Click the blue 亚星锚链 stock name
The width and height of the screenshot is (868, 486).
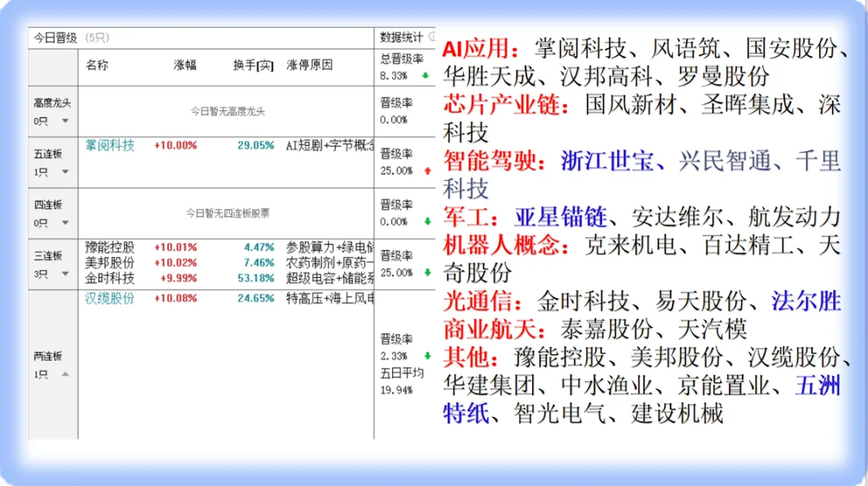(560, 217)
